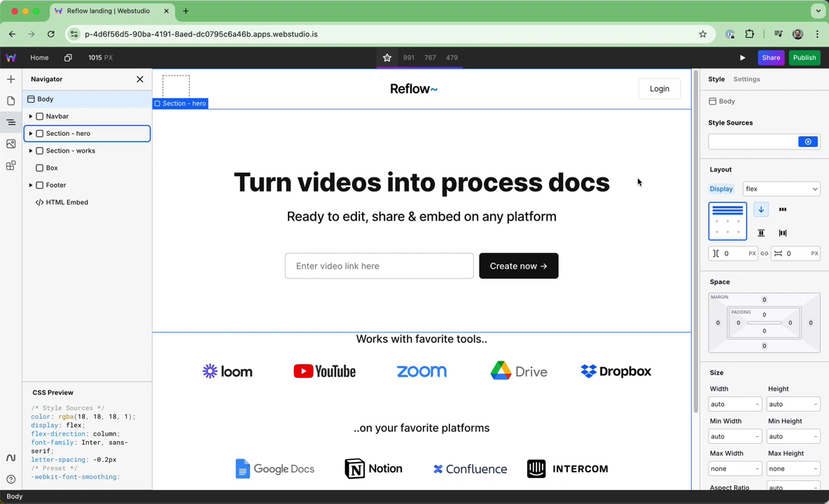This screenshot has width=829, height=504.
Task: Click the Display property label
Action: (721, 189)
